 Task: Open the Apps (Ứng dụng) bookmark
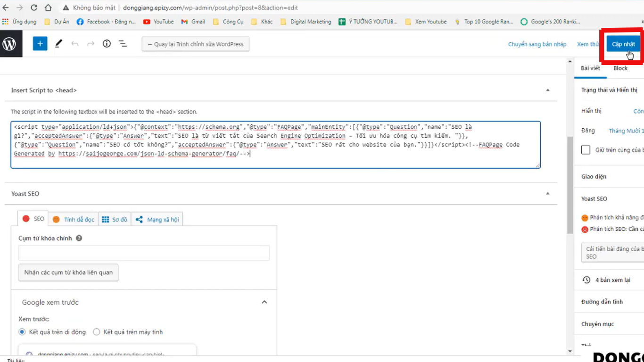pos(19,22)
